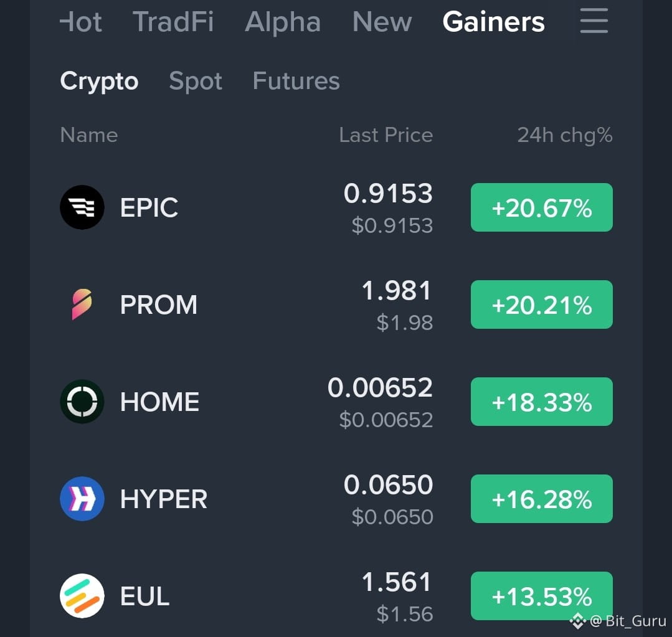Sort by 24h chg% column header

pos(565,135)
